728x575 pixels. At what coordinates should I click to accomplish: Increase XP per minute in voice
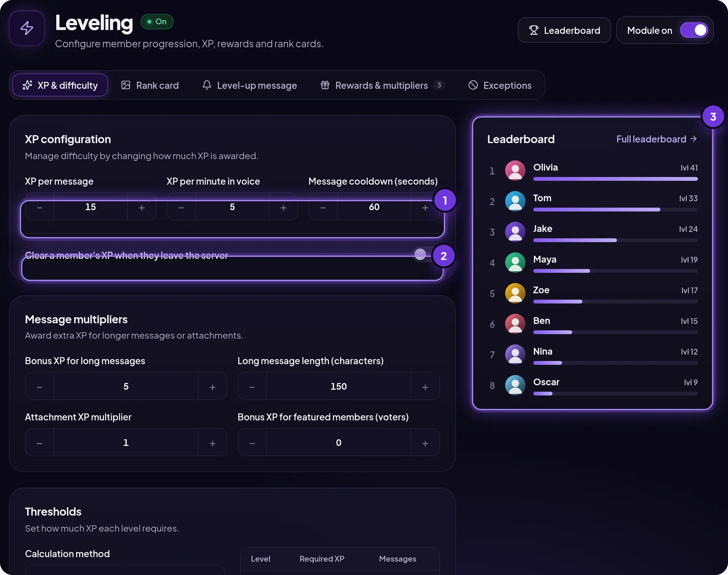(x=284, y=208)
